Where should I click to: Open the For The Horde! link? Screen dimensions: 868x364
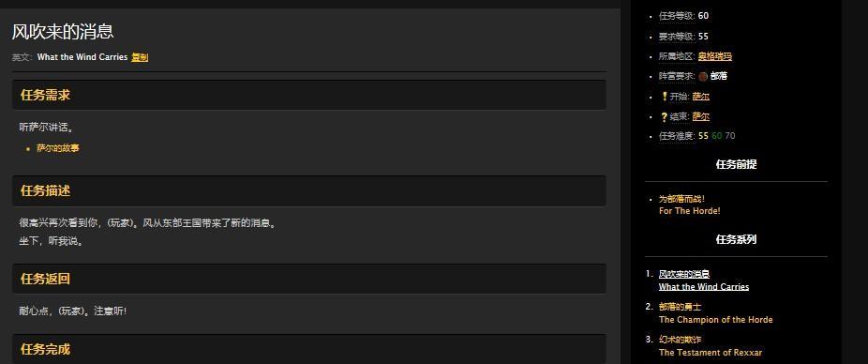tap(689, 211)
